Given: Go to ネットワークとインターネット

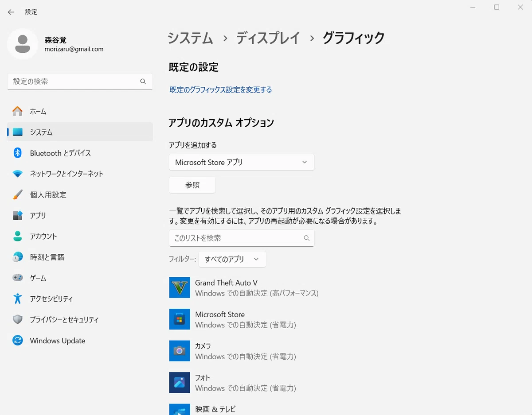Looking at the screenshot, I should click(x=80, y=174).
